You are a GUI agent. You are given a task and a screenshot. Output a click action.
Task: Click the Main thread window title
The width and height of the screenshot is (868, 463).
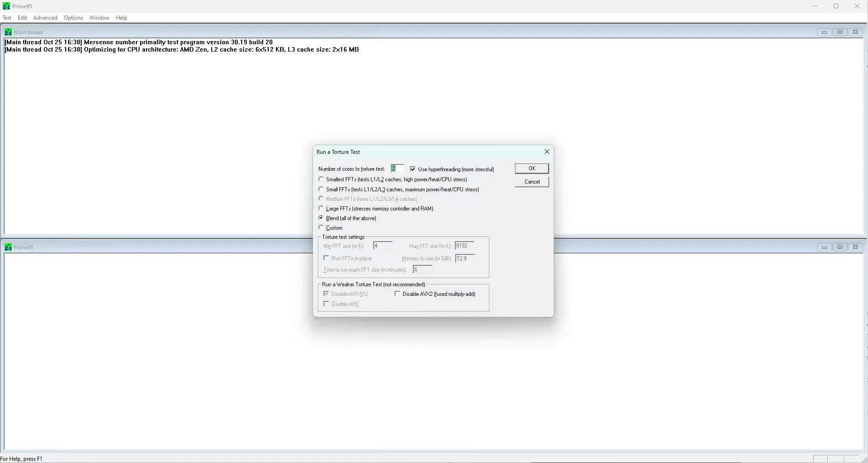click(x=28, y=32)
